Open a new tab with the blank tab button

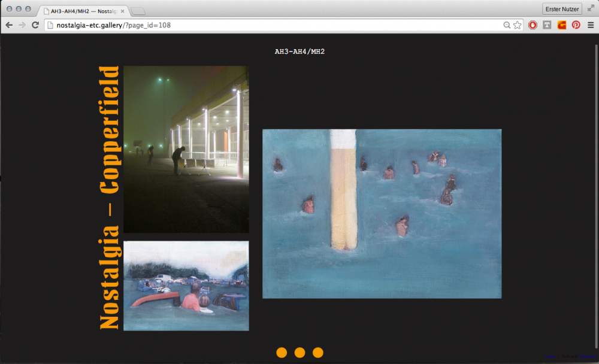[138, 11]
